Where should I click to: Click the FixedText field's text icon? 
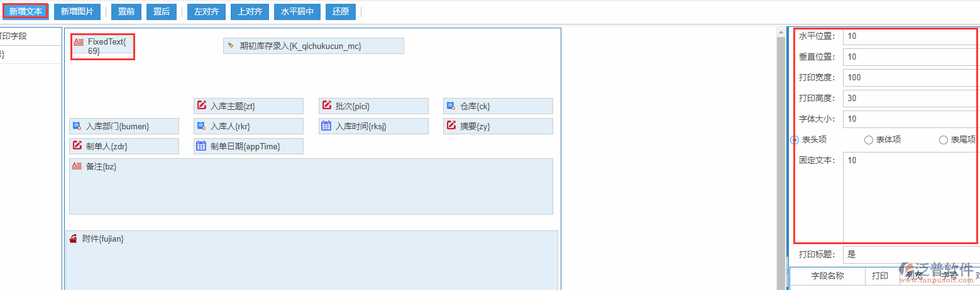click(79, 42)
